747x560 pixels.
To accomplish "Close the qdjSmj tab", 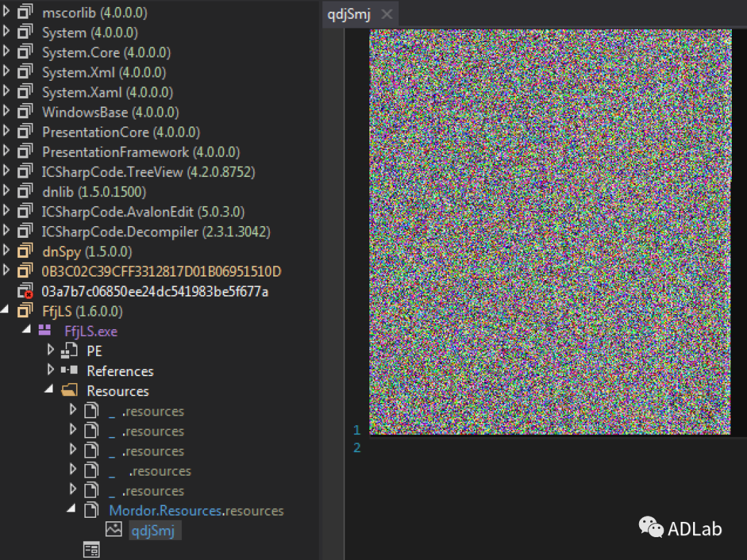I will pos(387,15).
